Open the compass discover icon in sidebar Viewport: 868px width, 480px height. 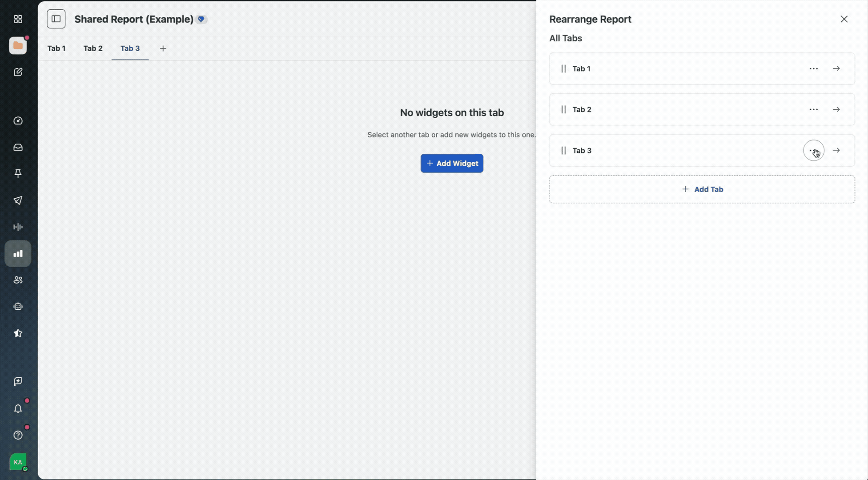(18, 121)
